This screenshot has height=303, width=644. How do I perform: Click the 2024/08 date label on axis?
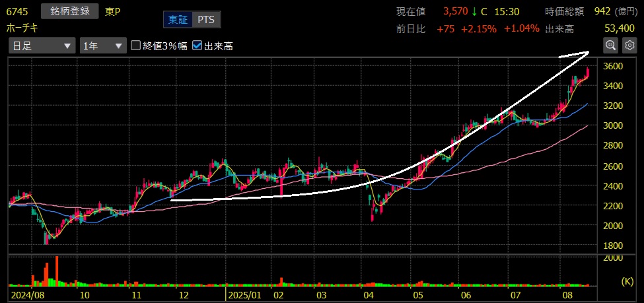tap(26, 294)
